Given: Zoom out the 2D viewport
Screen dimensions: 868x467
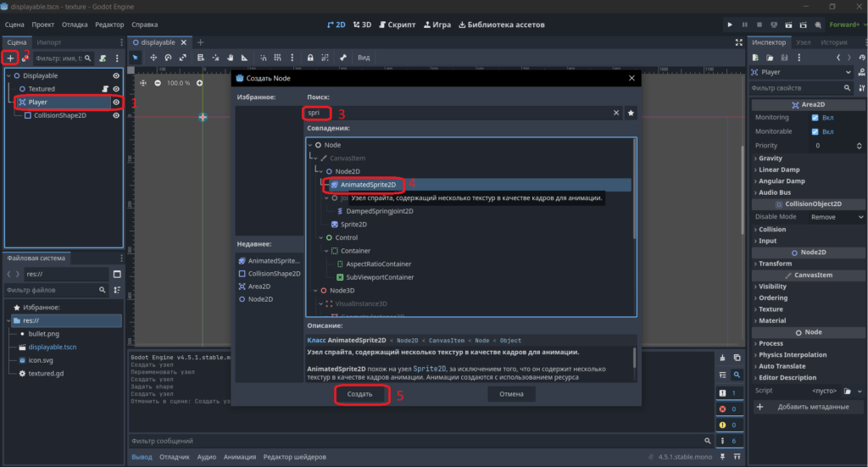Looking at the screenshot, I should click(x=158, y=83).
